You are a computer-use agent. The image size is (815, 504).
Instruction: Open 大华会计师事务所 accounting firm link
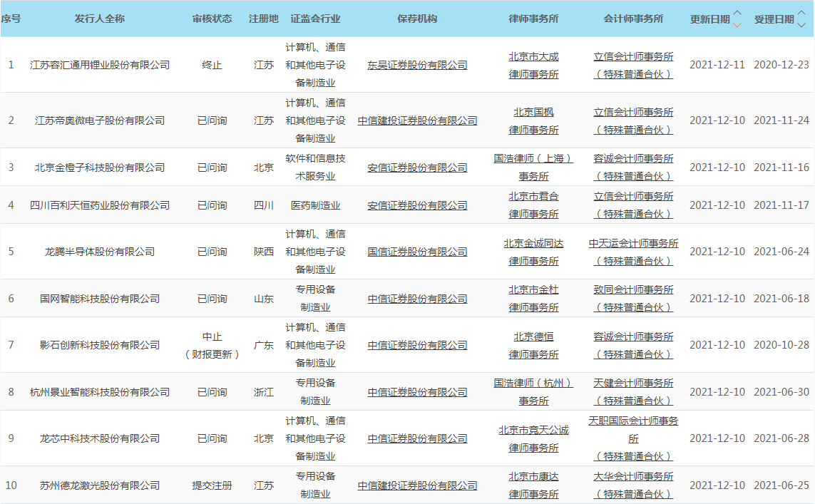[x=633, y=485]
